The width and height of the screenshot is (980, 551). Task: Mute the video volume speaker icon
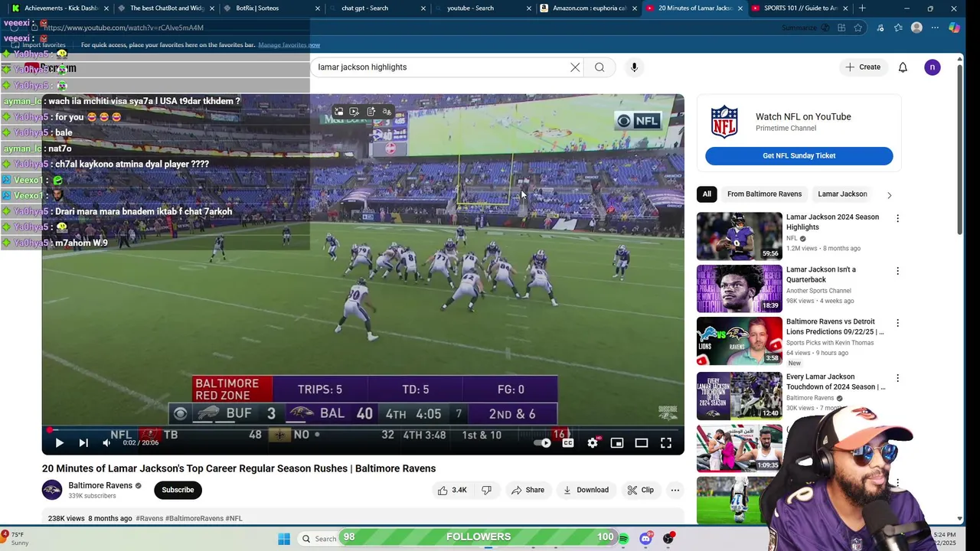pos(106,442)
